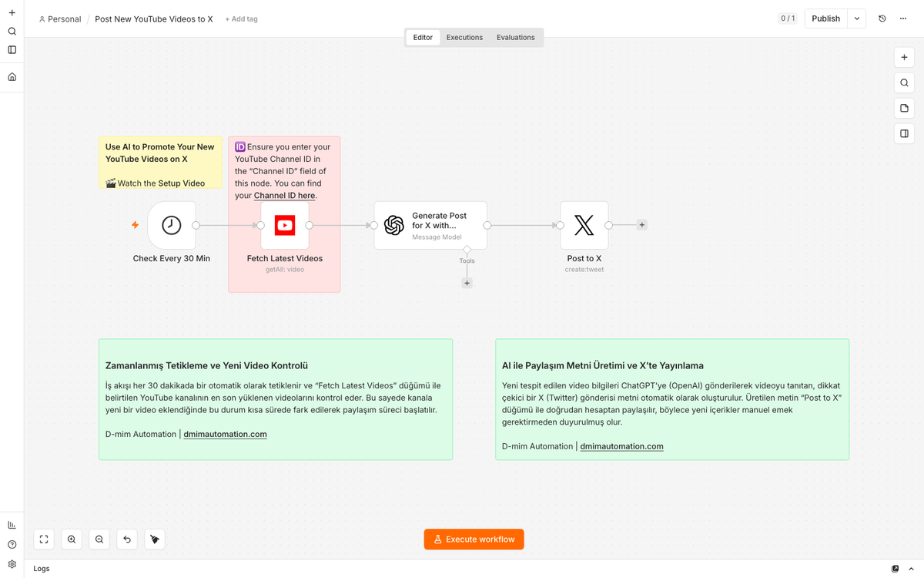Toggle right side panel icon

coord(905,134)
